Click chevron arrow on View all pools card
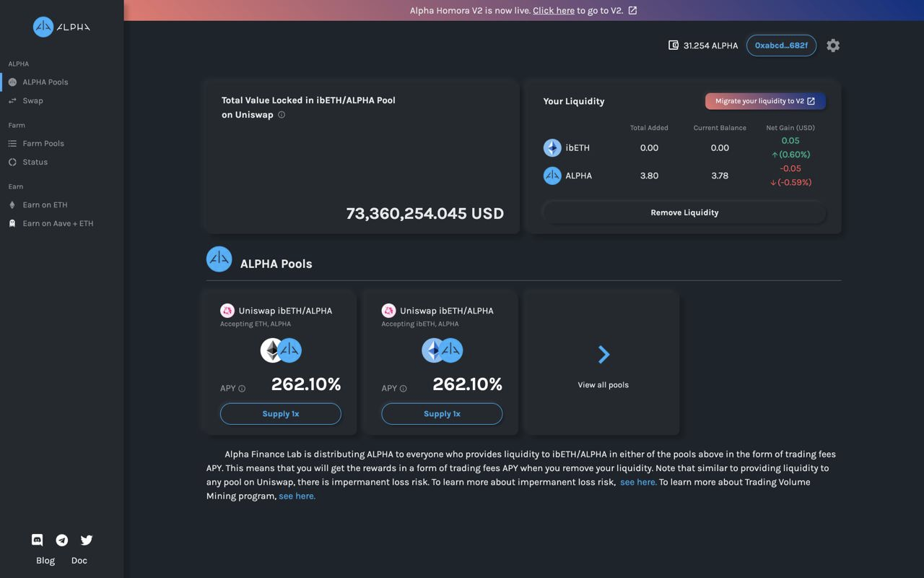This screenshot has width=924, height=578. coord(604,354)
